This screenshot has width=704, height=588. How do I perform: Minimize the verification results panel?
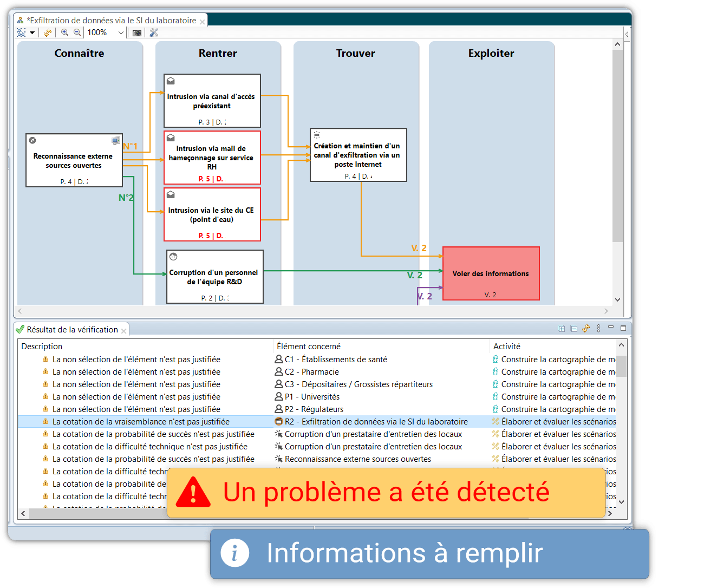pyautogui.click(x=611, y=328)
